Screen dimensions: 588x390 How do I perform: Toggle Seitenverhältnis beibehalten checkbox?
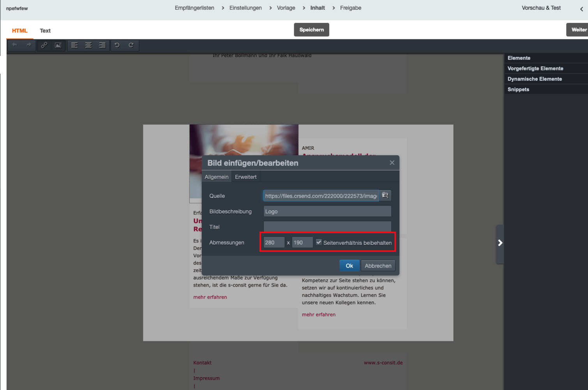point(319,242)
